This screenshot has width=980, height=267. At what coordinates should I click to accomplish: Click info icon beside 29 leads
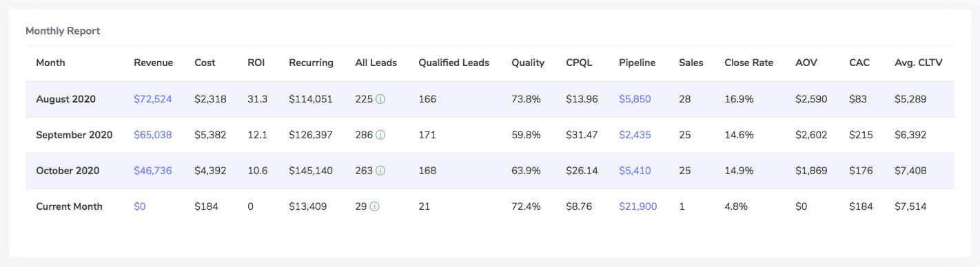[x=375, y=206]
